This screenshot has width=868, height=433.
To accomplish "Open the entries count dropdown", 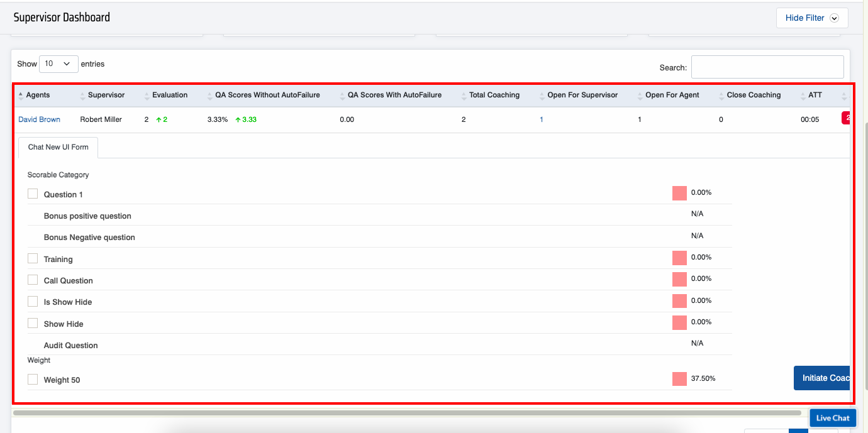I will (58, 64).
